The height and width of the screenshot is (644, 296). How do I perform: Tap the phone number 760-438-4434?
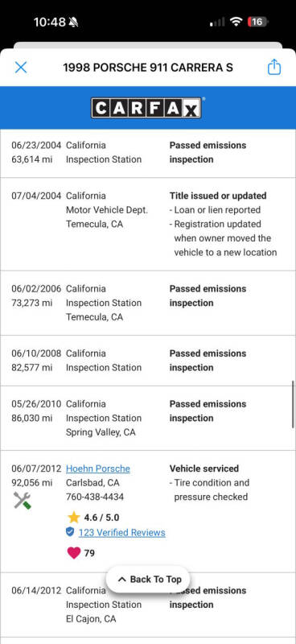[95, 497]
